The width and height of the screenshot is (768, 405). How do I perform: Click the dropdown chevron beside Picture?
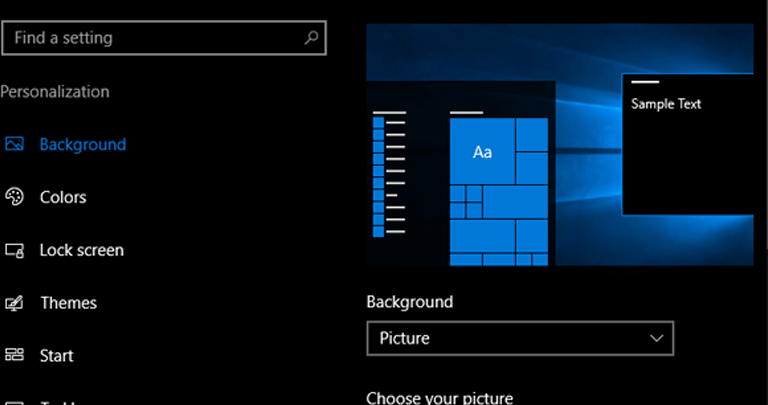(656, 338)
